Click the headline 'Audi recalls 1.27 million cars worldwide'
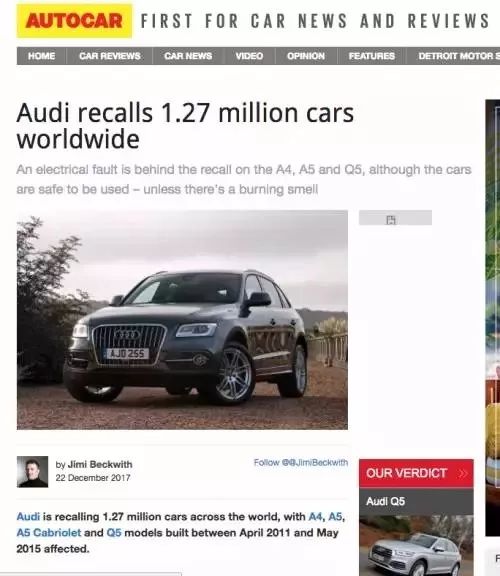Image resolution: width=500 pixels, height=576 pixels. click(x=185, y=126)
